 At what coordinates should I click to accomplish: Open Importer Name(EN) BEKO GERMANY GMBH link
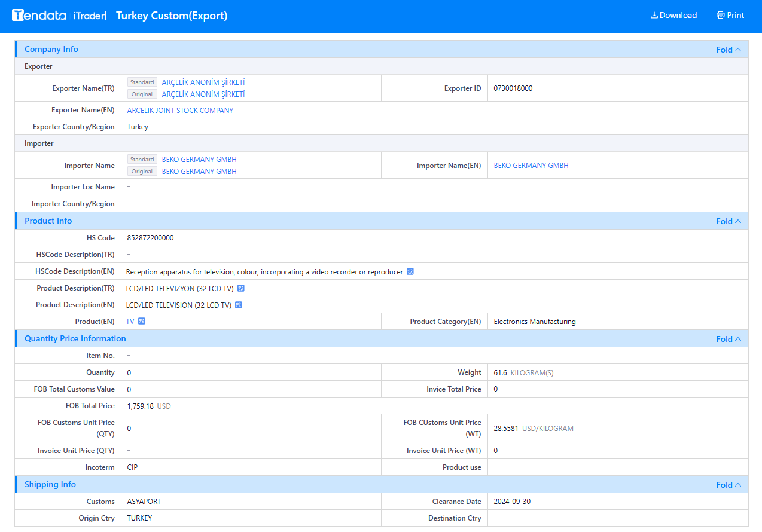531,166
